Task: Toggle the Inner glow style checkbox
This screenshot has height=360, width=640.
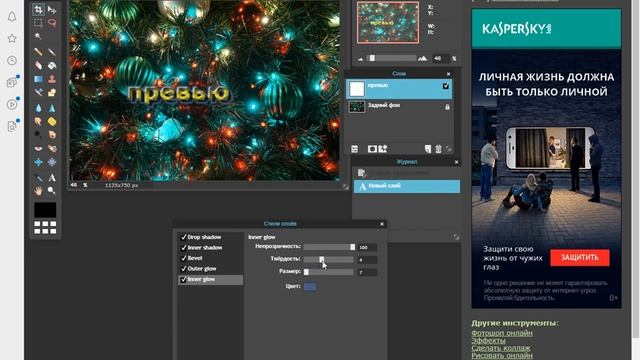Action: pos(184,280)
